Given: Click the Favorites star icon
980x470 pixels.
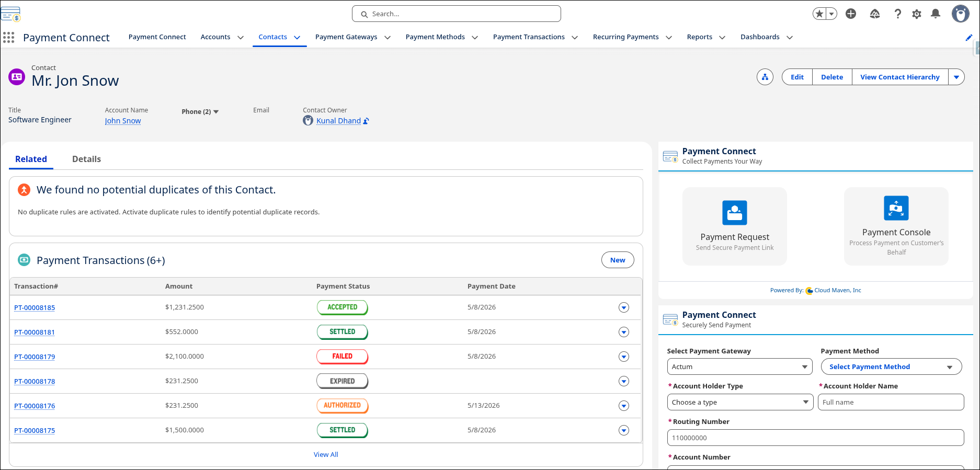Looking at the screenshot, I should coord(819,14).
